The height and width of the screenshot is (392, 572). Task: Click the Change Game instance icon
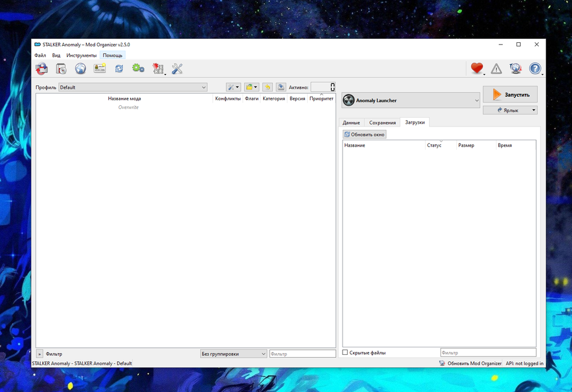pyautogui.click(x=42, y=69)
